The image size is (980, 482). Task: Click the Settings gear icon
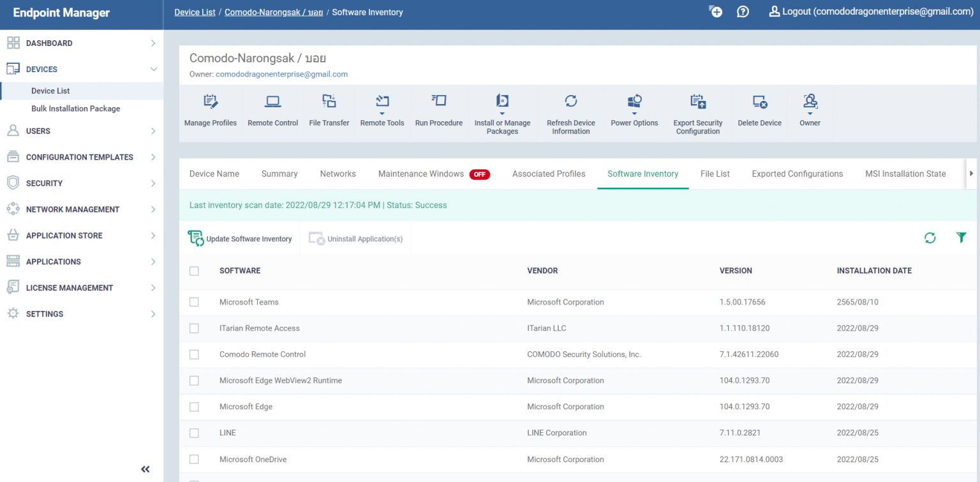point(13,314)
